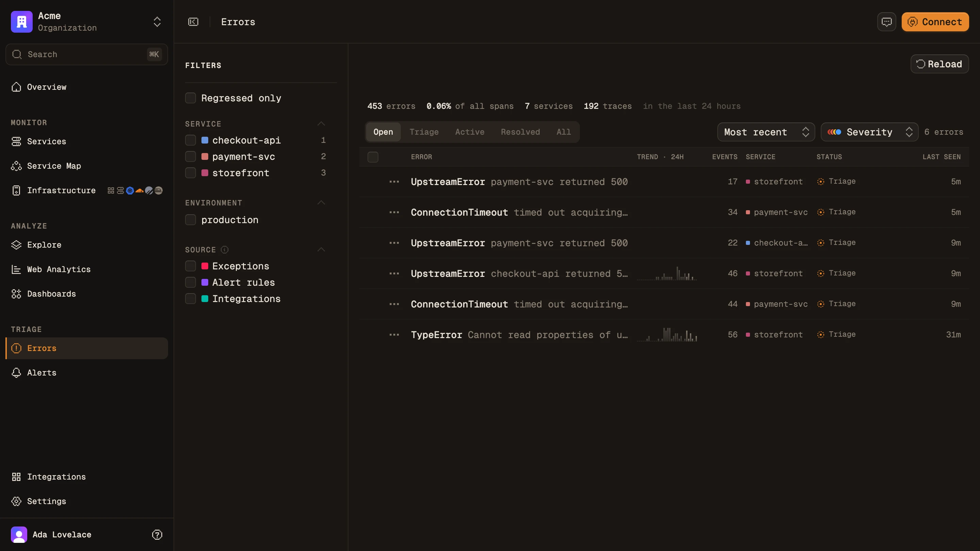Open the Infrastructure page
Screen dimensions: 980x551
[87, 190]
